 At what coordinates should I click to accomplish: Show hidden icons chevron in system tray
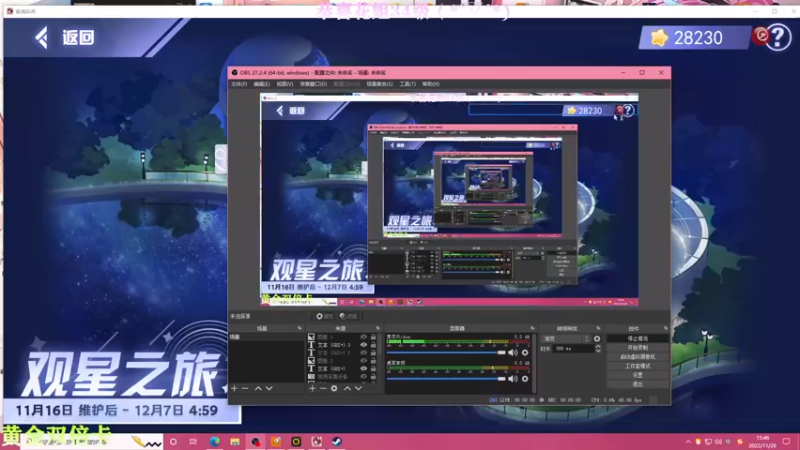click(688, 442)
